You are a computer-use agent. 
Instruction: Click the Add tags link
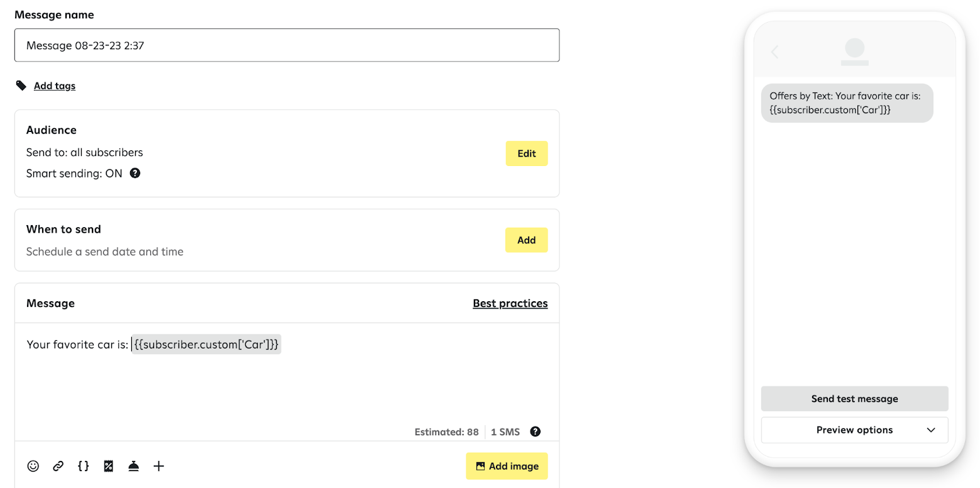tap(55, 86)
